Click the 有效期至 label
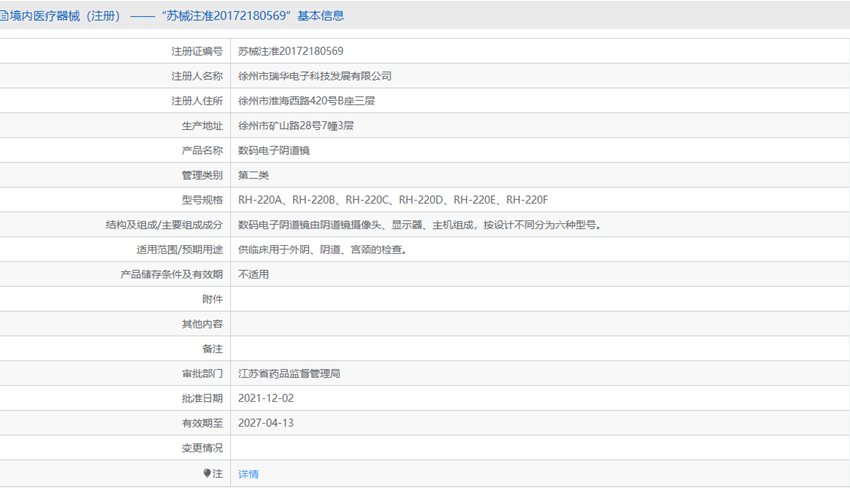Screen dimensions: 850x490 point(202,423)
